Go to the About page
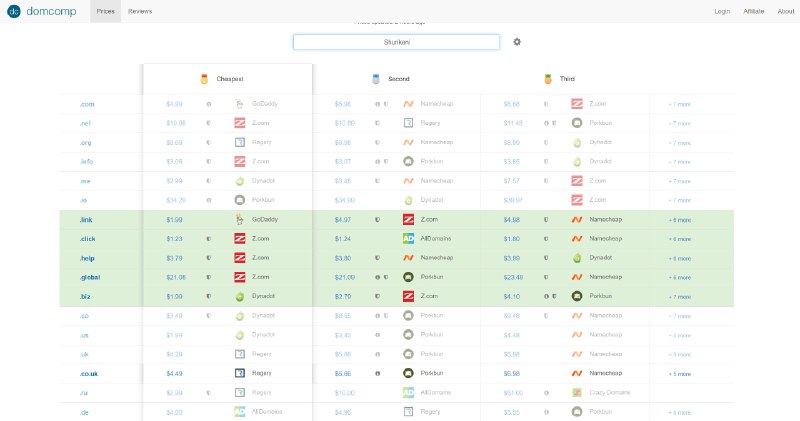The image size is (800, 421). coord(785,11)
